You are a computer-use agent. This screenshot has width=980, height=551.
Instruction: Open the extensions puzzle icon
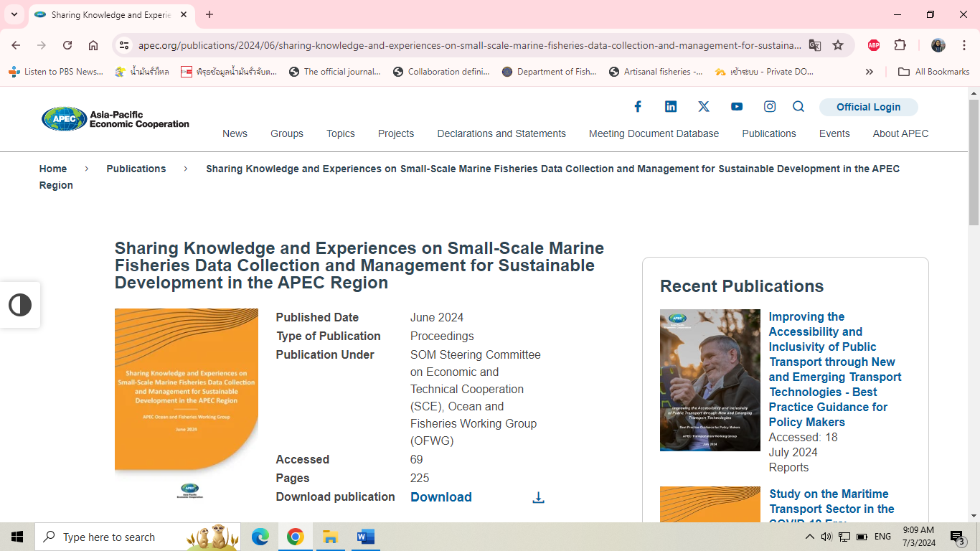[x=900, y=45]
